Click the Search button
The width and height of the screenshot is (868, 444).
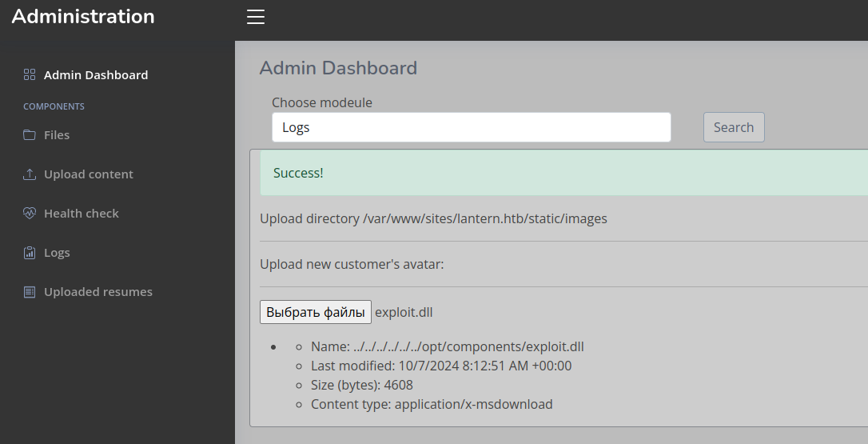pos(734,127)
